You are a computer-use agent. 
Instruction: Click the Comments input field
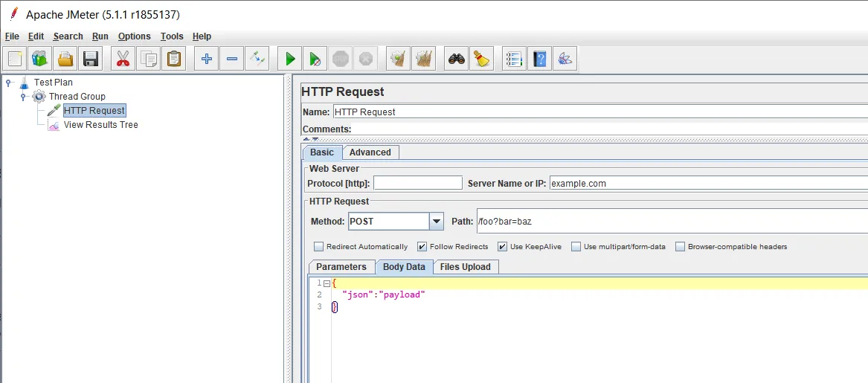610,129
